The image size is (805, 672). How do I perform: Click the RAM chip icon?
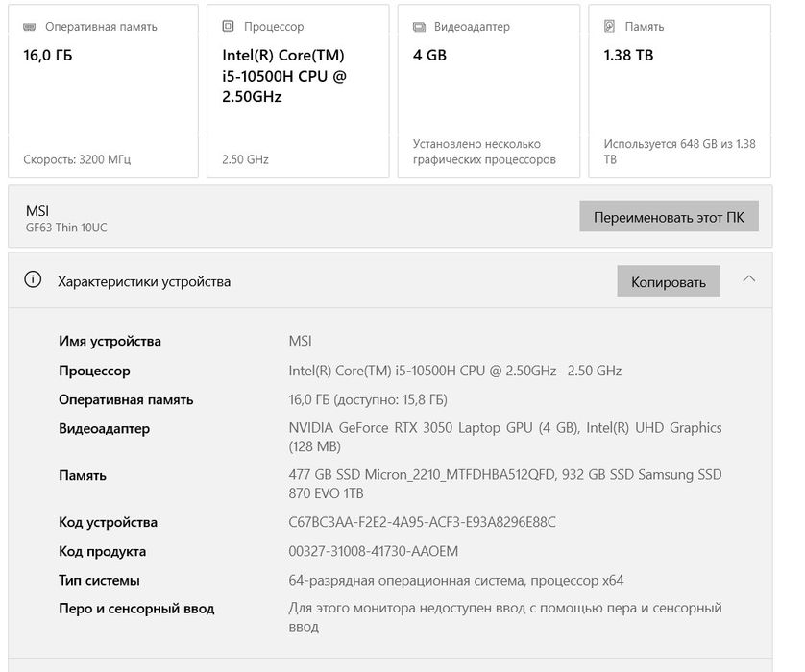(29, 27)
